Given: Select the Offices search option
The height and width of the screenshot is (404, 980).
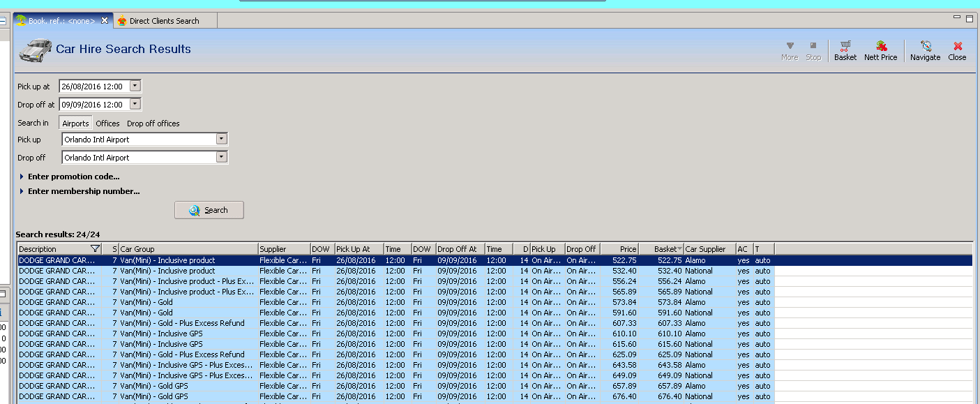Looking at the screenshot, I should point(107,124).
